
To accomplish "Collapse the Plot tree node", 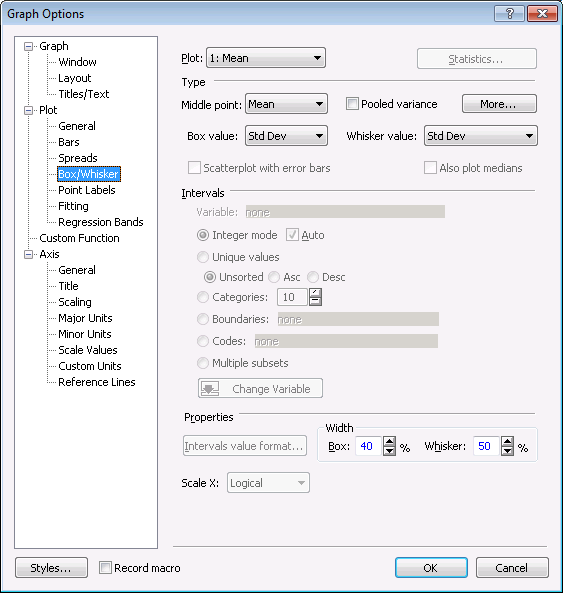I will point(28,110).
